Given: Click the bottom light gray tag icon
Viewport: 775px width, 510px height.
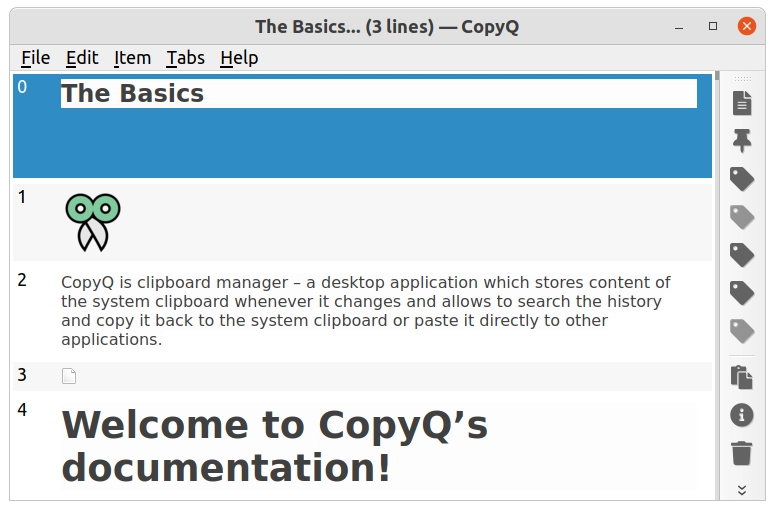Looking at the screenshot, I should [741, 331].
